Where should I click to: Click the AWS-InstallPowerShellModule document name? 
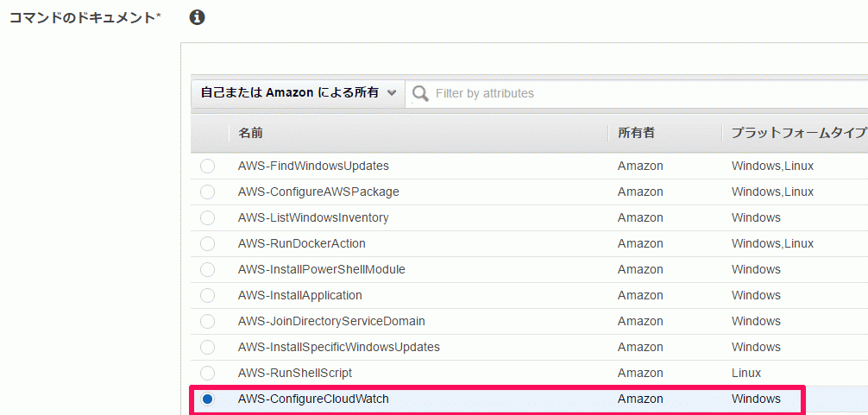(x=322, y=269)
